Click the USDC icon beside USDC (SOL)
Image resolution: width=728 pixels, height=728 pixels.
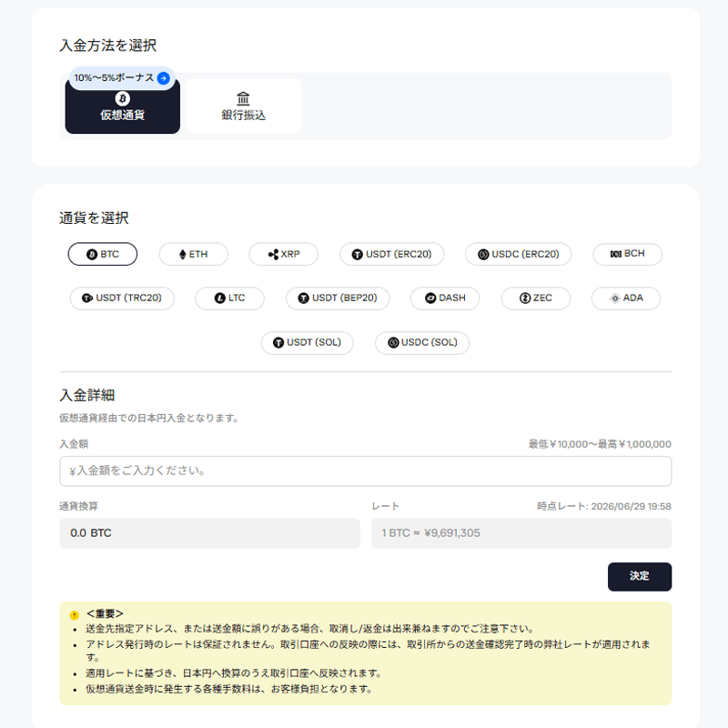[x=393, y=343]
